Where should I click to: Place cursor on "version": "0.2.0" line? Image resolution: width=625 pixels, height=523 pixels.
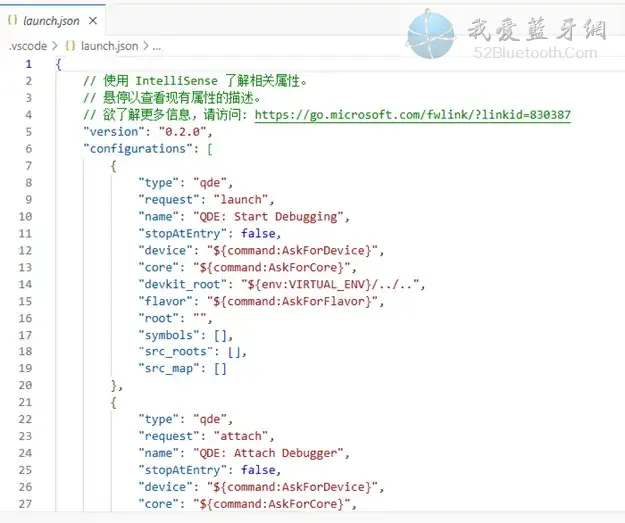(x=147, y=132)
